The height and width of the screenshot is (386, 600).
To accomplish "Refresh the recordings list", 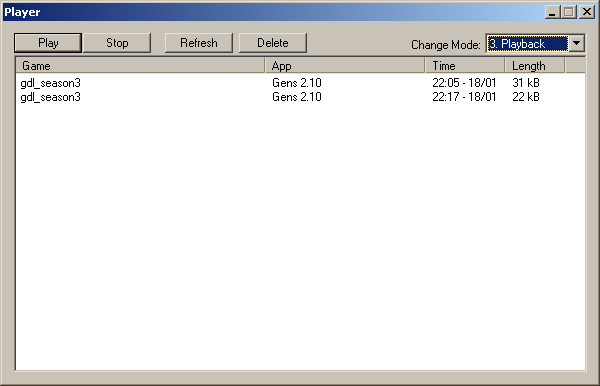I will (199, 43).
